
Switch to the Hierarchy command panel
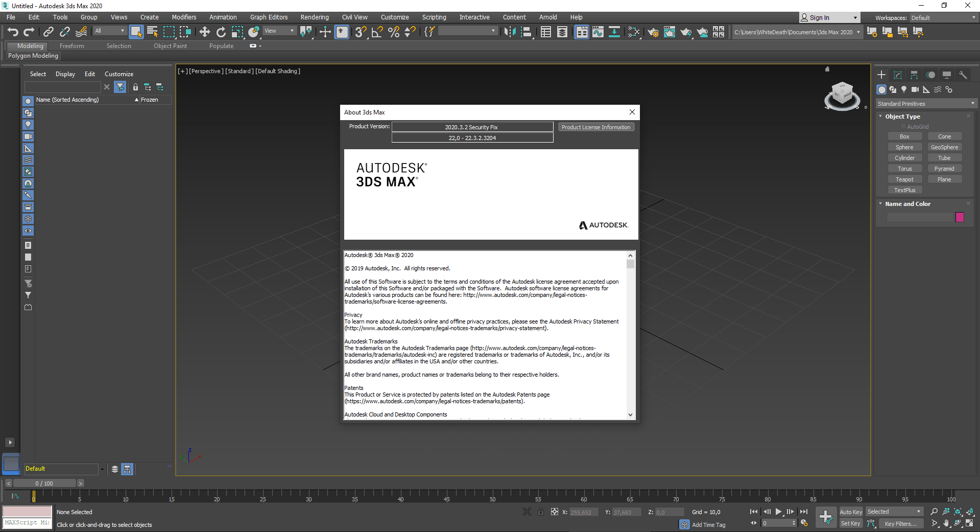[x=914, y=75]
